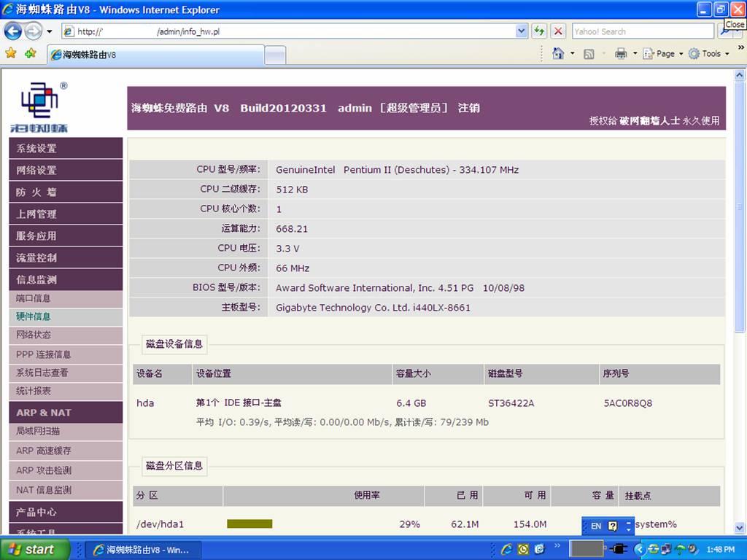This screenshot has height=560, width=747.
Task: Click the 668.21 运算能力 value
Action: click(x=292, y=229)
